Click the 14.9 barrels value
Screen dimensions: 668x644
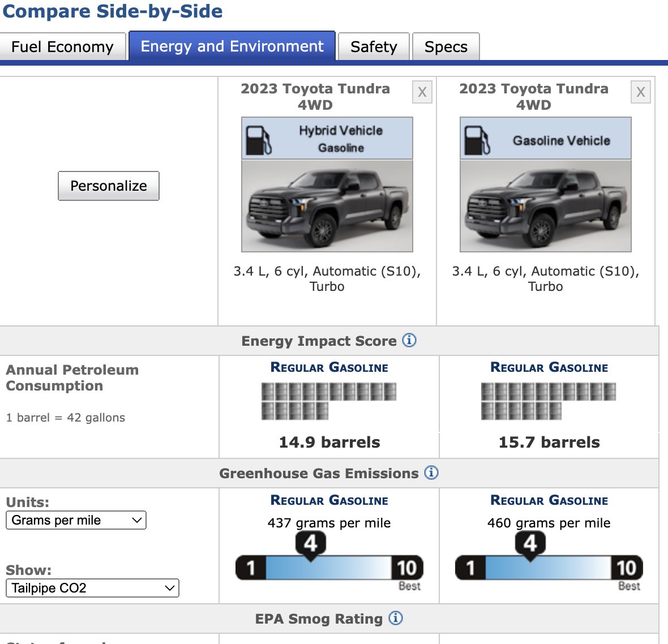(x=329, y=442)
